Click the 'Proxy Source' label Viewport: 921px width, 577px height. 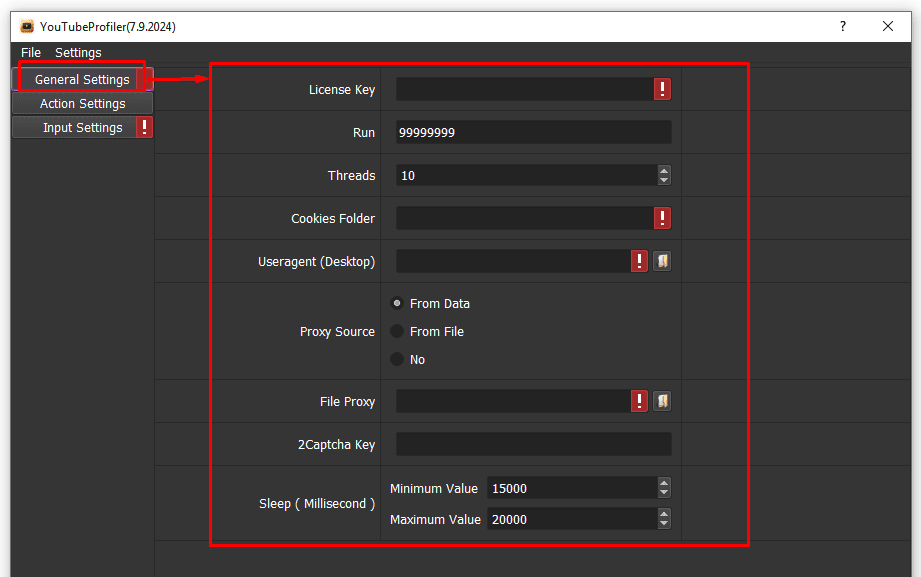point(337,331)
